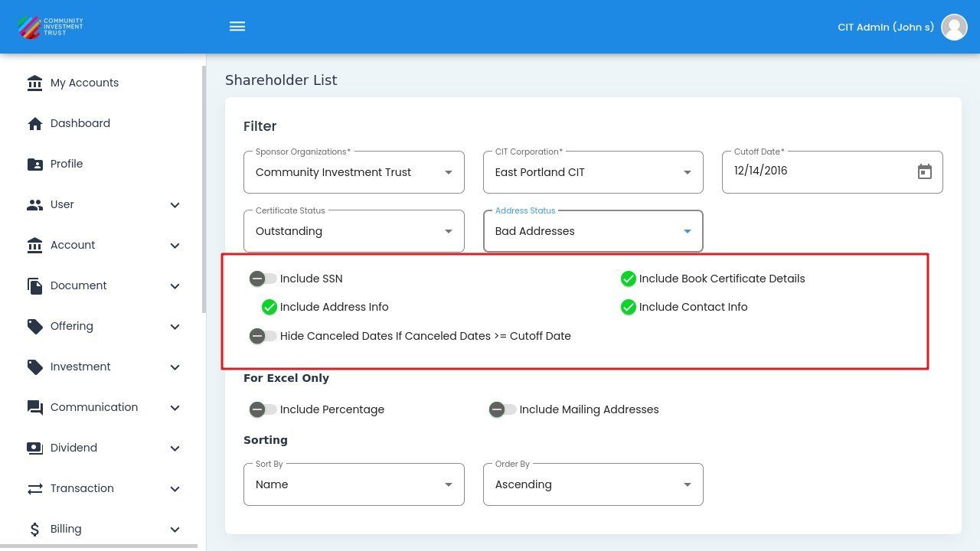Click the Billing dollar sign icon
The height and width of the screenshot is (551, 980).
(34, 530)
